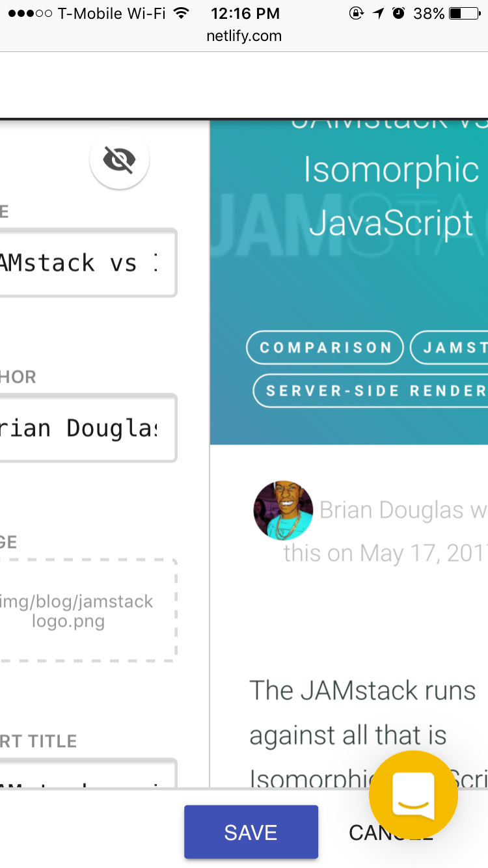This screenshot has height=868, width=488.
Task: Click the COMPARISON tag pill
Action: pos(325,347)
